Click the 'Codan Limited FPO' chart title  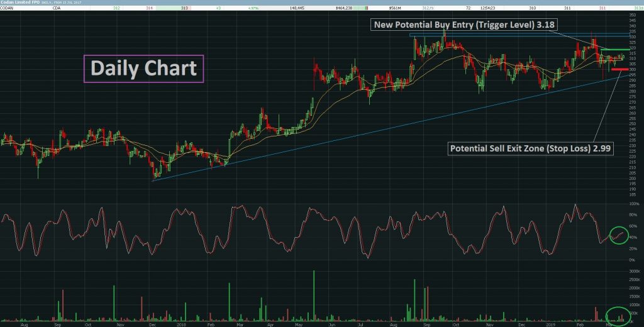pyautogui.click(x=20, y=3)
